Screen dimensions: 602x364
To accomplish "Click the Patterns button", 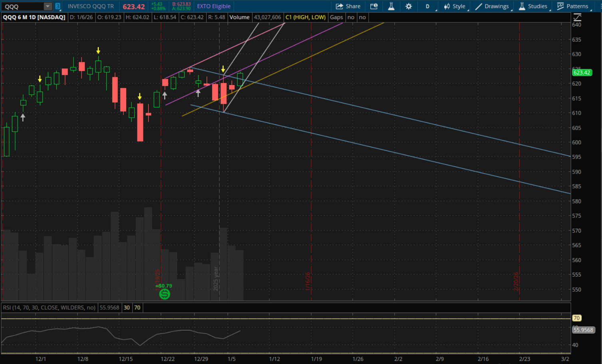I will [573, 6].
